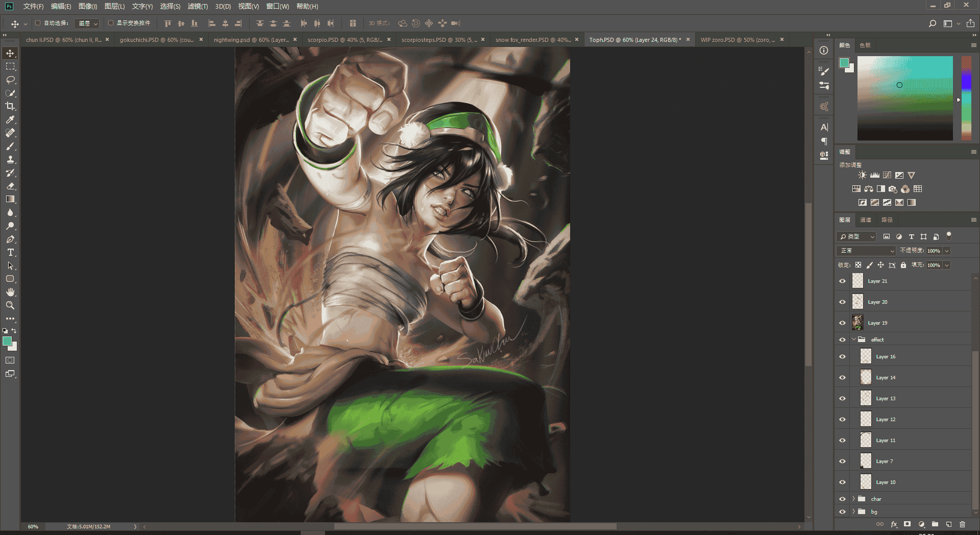Viewport: 980px width, 535px height.
Task: Select the Type tool
Action: click(10, 252)
